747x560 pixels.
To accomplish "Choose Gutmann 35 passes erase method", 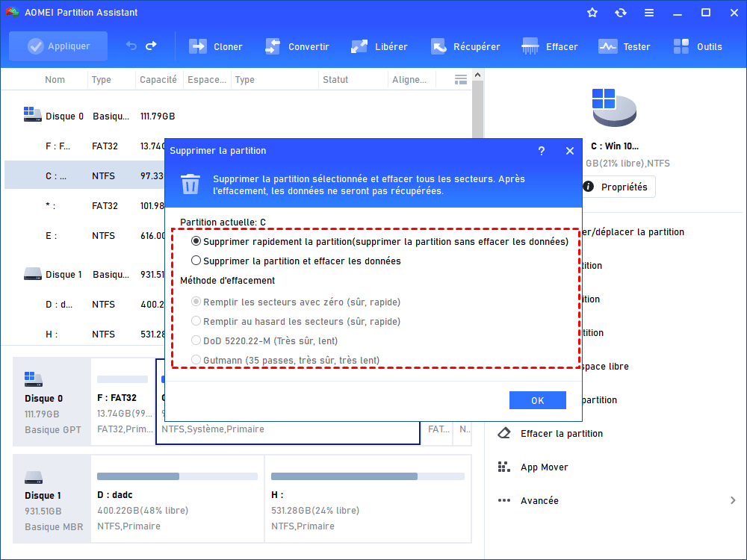I will click(x=196, y=360).
